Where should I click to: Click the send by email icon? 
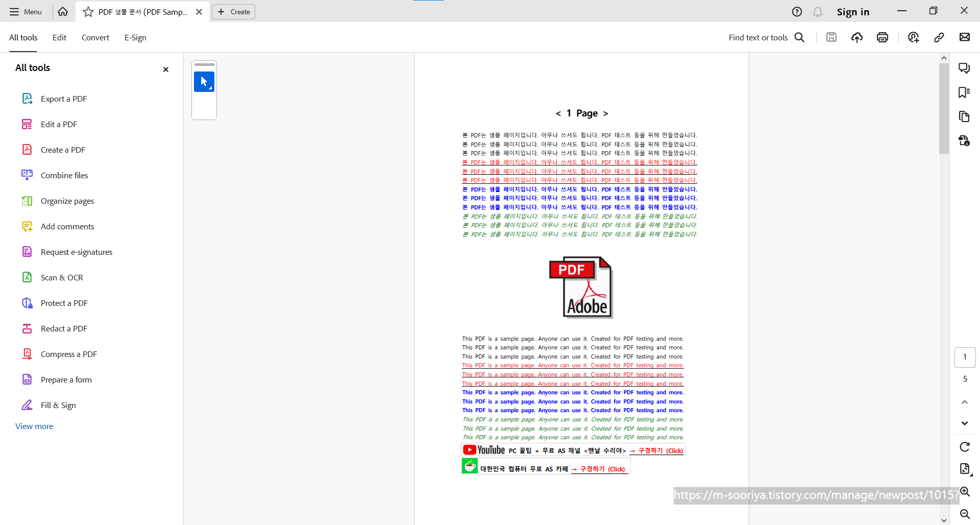[x=965, y=37]
